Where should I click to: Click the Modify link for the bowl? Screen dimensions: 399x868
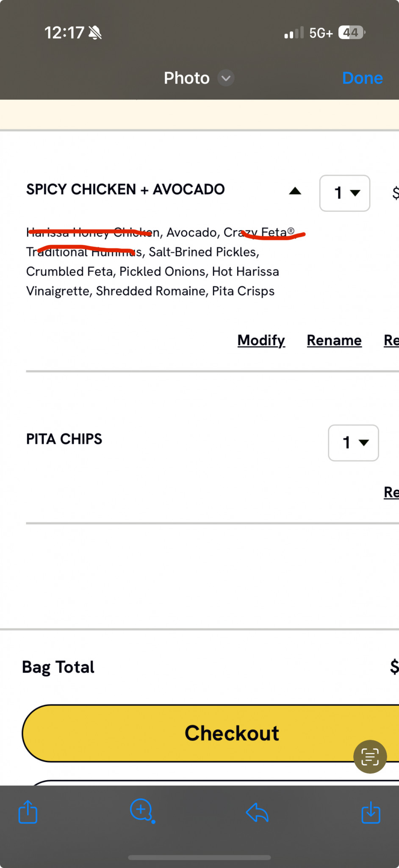point(261,340)
